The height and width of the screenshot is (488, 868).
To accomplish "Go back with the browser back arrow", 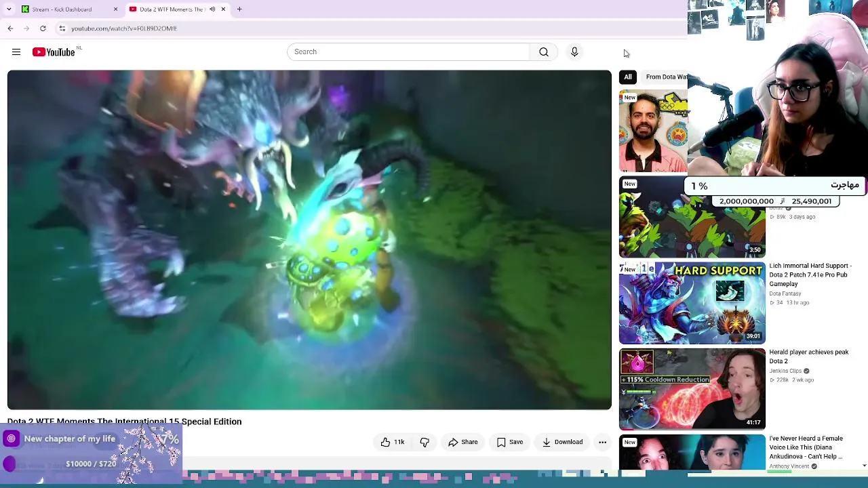I will tap(10, 28).
